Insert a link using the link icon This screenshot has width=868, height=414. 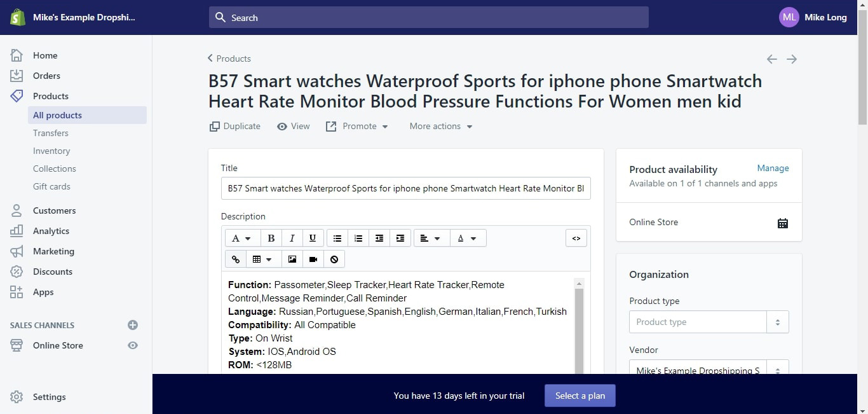point(236,259)
